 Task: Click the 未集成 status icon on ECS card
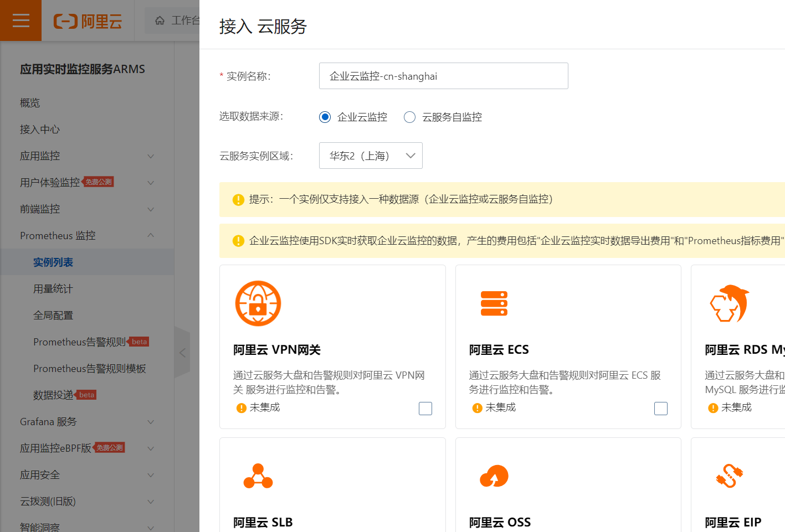[x=477, y=408]
